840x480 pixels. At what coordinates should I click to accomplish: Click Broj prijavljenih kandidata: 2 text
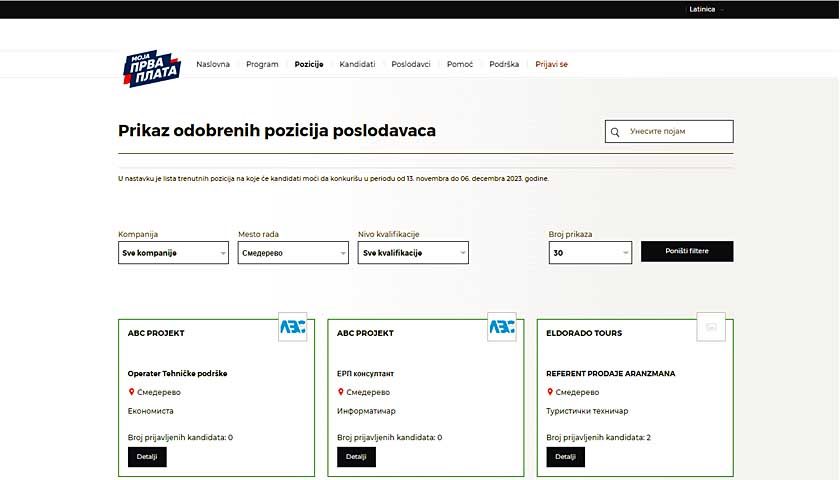point(598,438)
